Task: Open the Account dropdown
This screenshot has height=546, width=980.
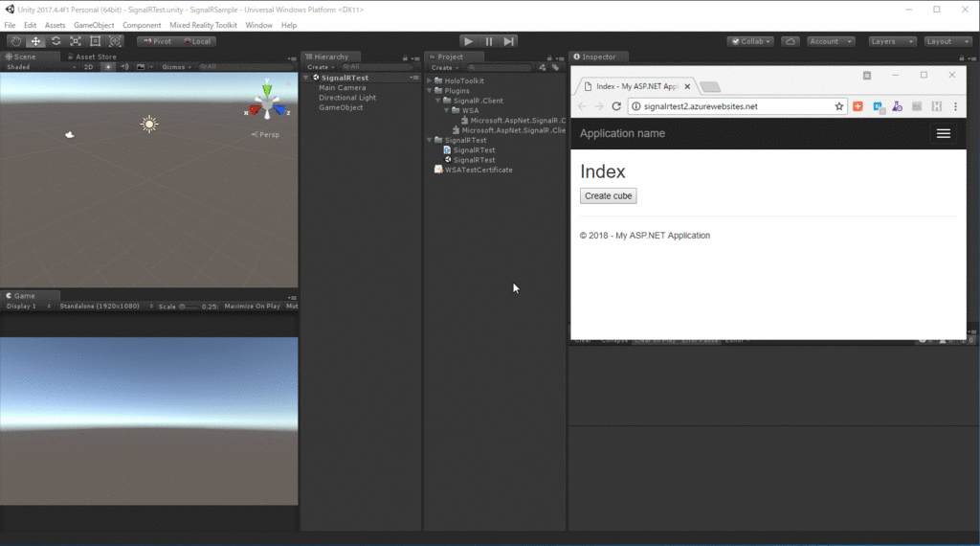Action: pos(830,41)
